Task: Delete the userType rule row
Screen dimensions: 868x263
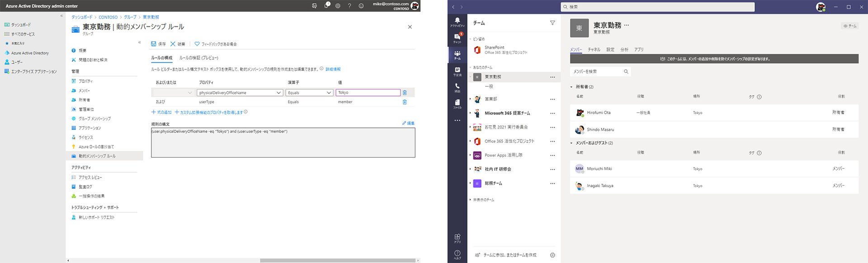Action: pyautogui.click(x=405, y=102)
